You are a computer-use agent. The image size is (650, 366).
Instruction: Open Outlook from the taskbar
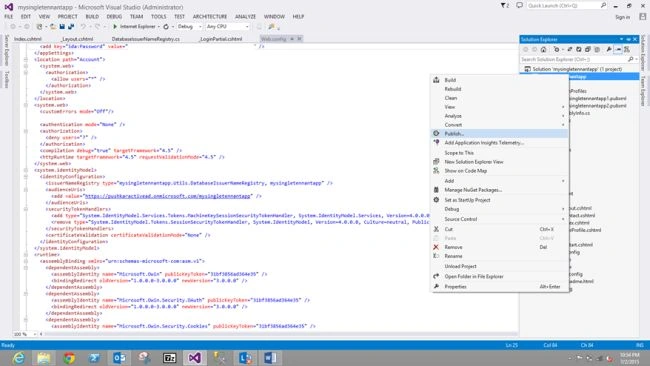coord(119,358)
